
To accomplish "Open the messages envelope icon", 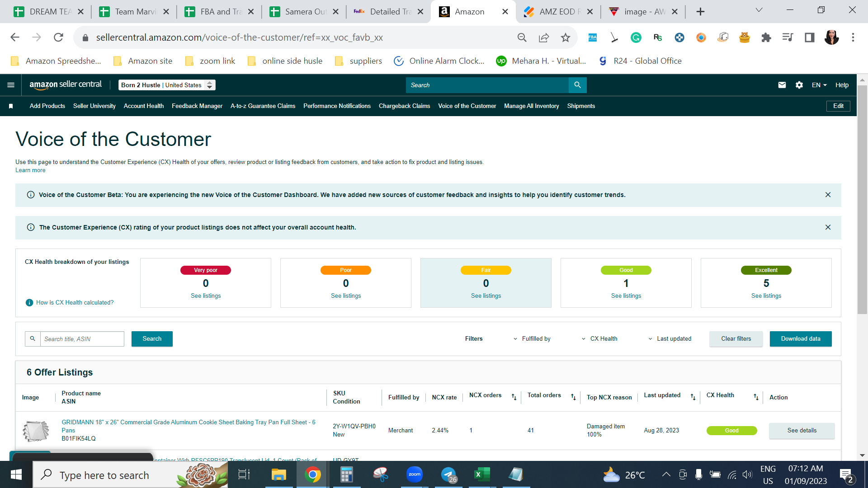I will [782, 85].
